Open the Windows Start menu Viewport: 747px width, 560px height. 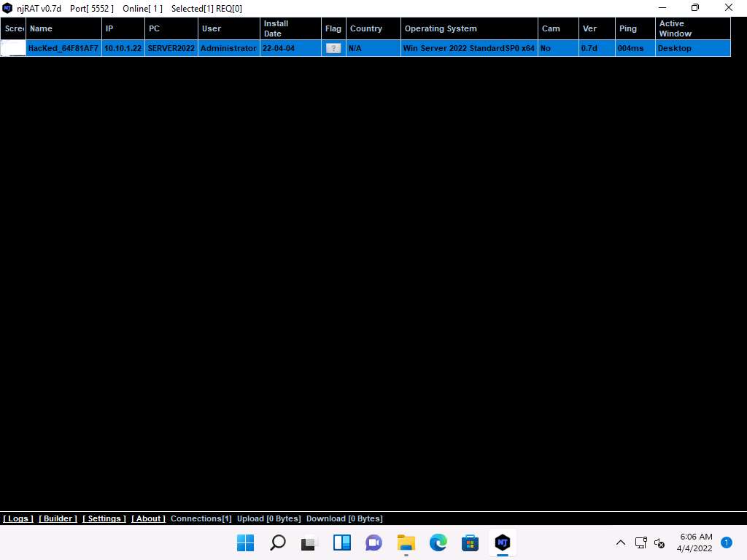pyautogui.click(x=246, y=542)
